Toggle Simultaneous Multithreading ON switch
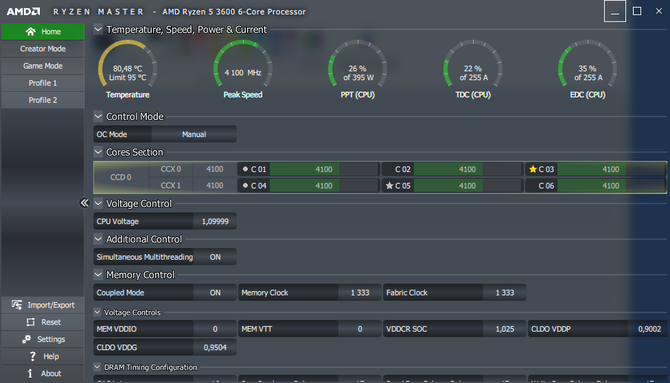This screenshot has width=670, height=383. [215, 257]
